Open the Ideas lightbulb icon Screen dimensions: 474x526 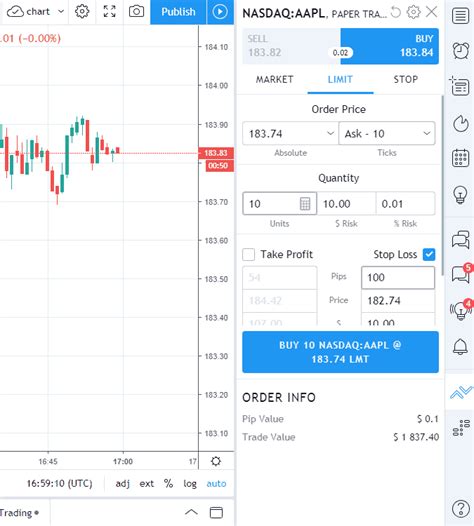pyautogui.click(x=460, y=195)
